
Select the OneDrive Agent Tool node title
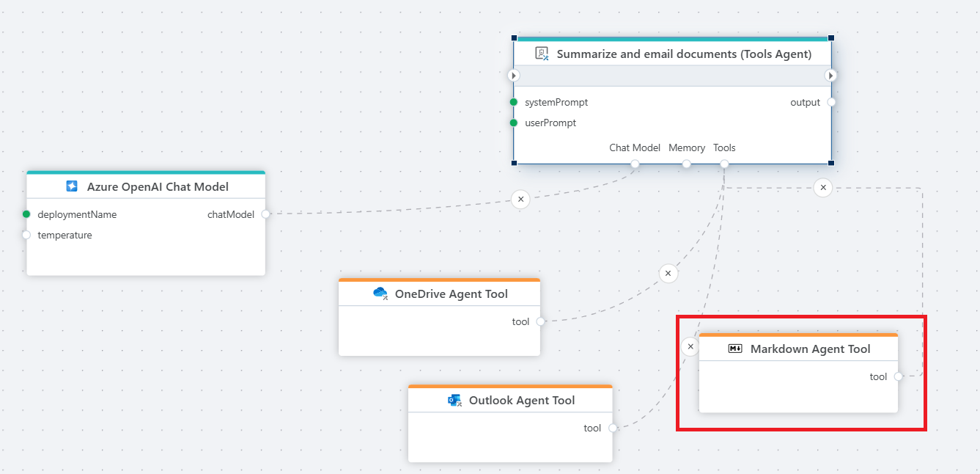tap(451, 293)
